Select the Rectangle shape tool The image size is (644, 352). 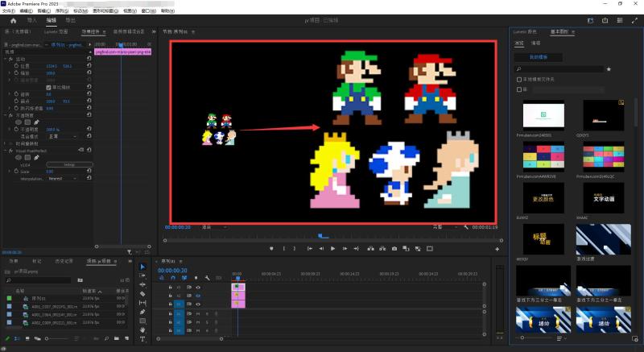tap(142, 321)
